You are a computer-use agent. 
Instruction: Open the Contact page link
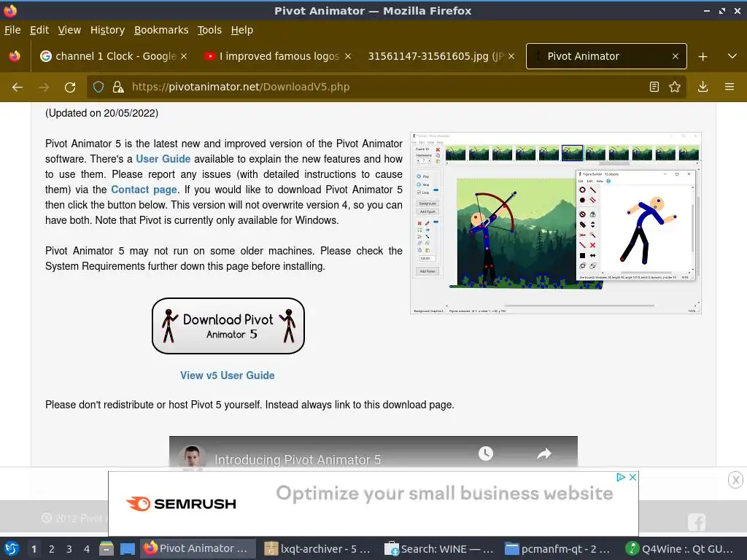(144, 190)
